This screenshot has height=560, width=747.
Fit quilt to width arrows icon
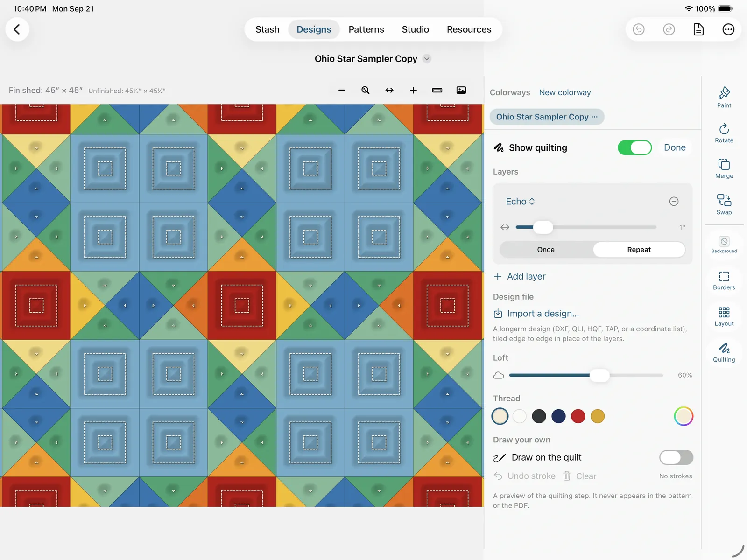coord(389,90)
